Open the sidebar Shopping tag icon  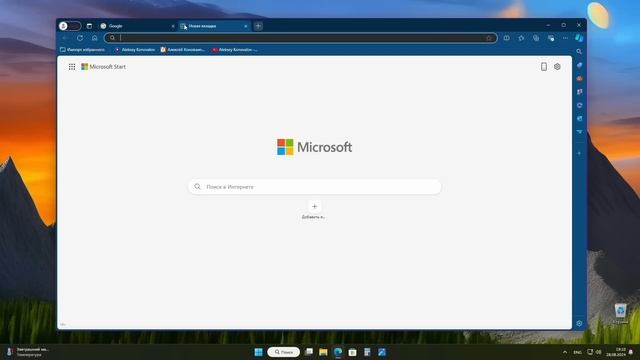coord(579,65)
